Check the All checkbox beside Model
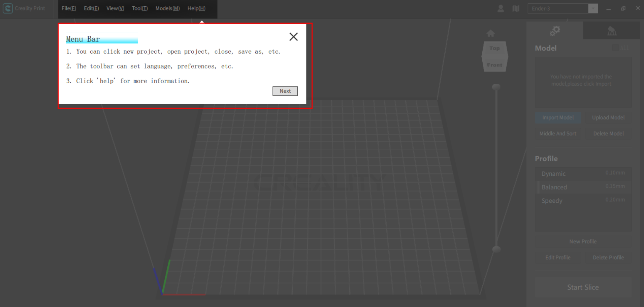 616,48
